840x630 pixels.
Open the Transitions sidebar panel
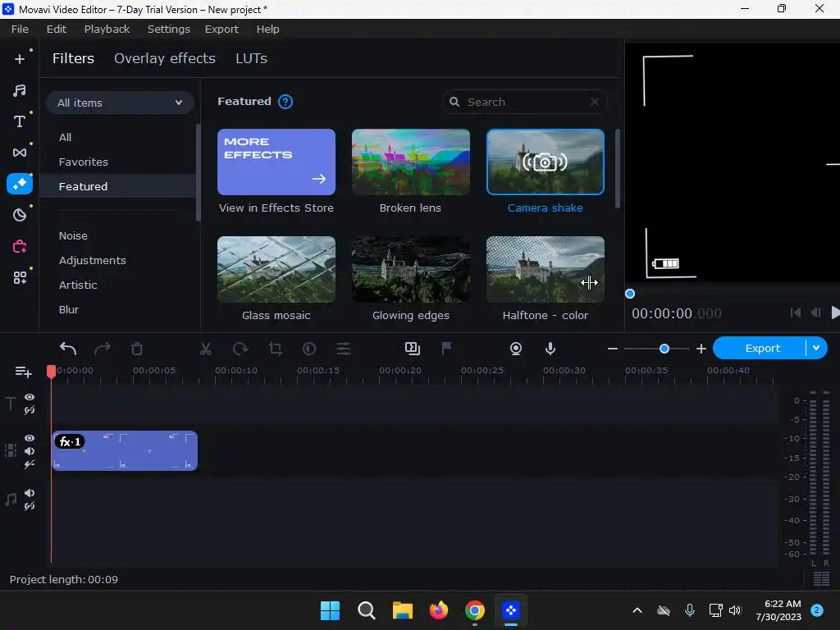(x=20, y=153)
